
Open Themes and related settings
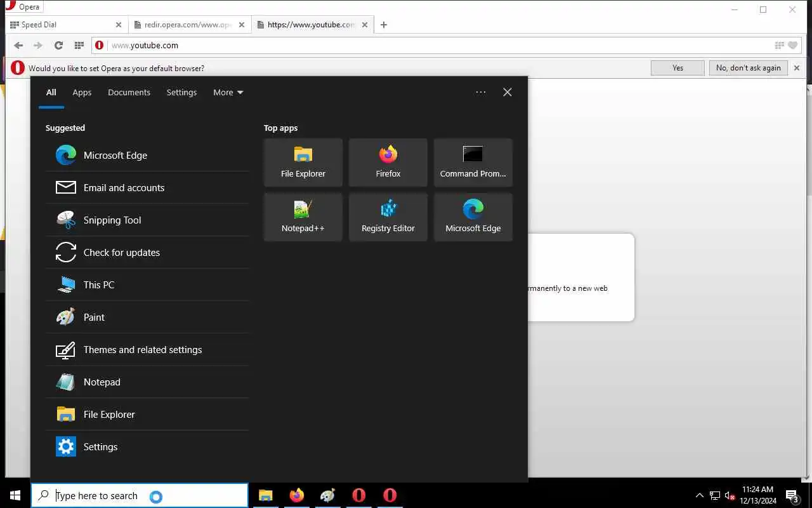coord(147,349)
